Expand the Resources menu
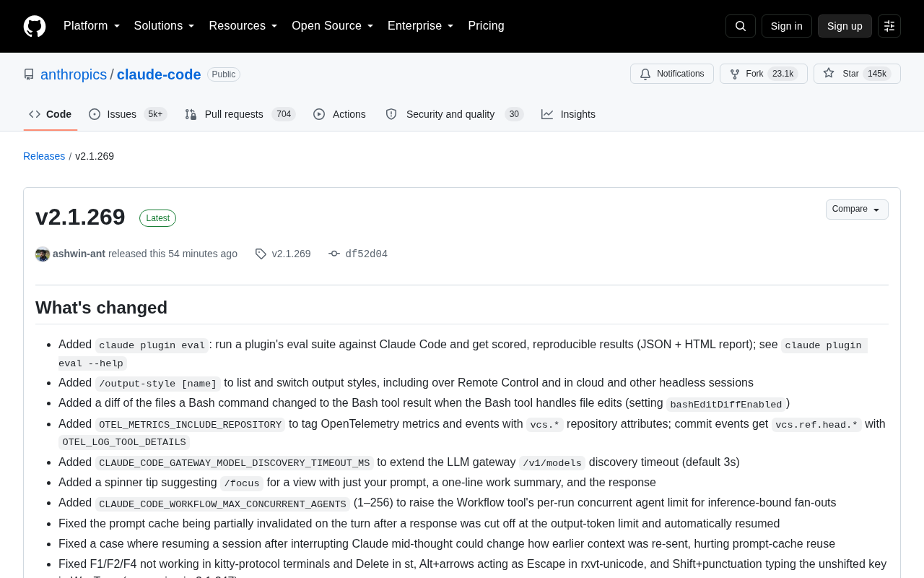Viewport: 924px width, 578px height. (x=243, y=26)
